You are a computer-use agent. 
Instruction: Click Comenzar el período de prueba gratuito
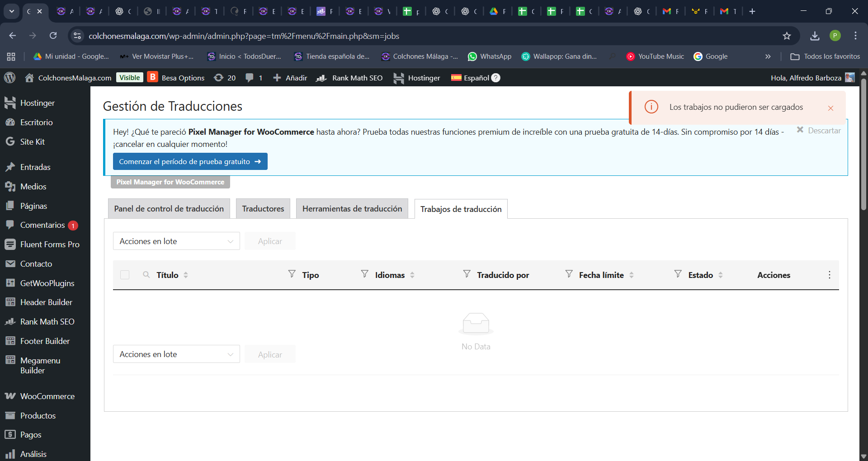pos(190,161)
